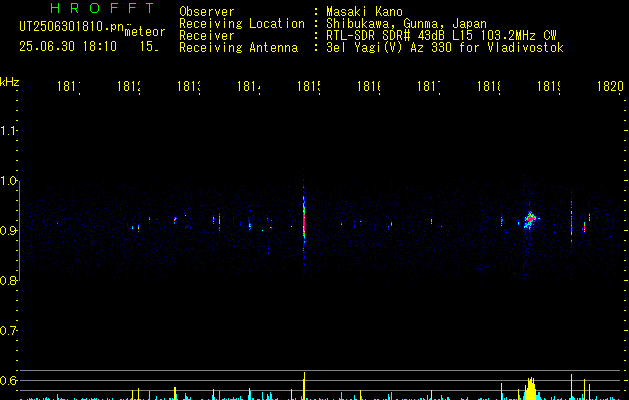
Task: Click the antenna text 3el Yagi(V) Az 330
Action: coord(390,48)
